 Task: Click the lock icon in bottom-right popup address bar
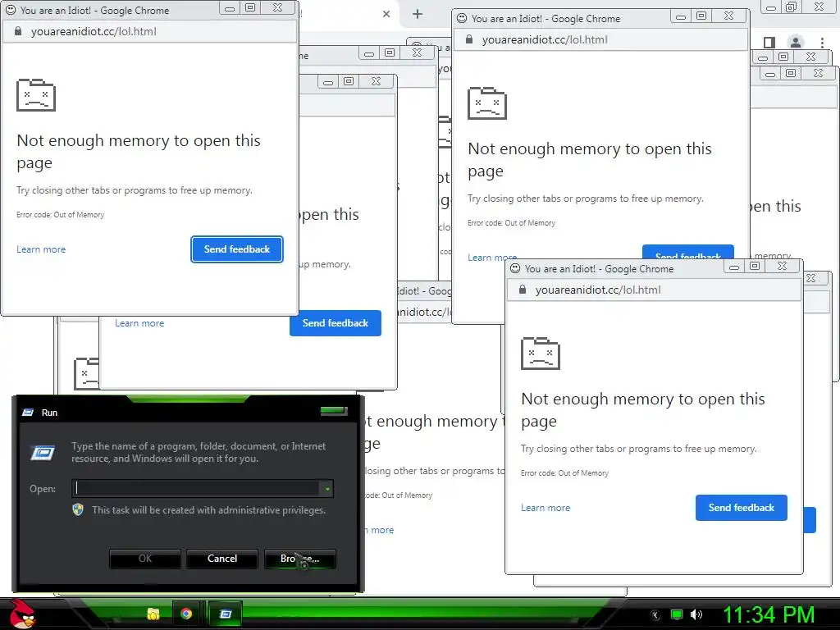click(x=523, y=290)
